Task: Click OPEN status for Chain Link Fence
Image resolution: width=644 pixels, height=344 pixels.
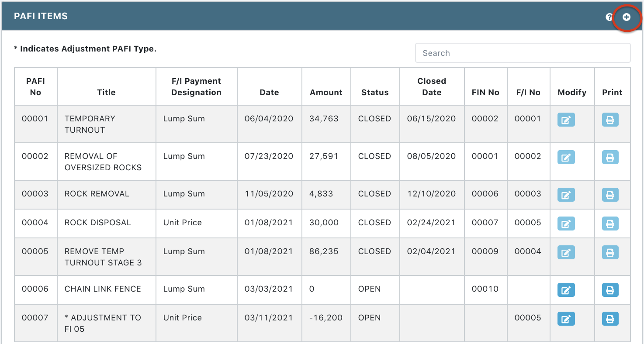Action: (370, 289)
